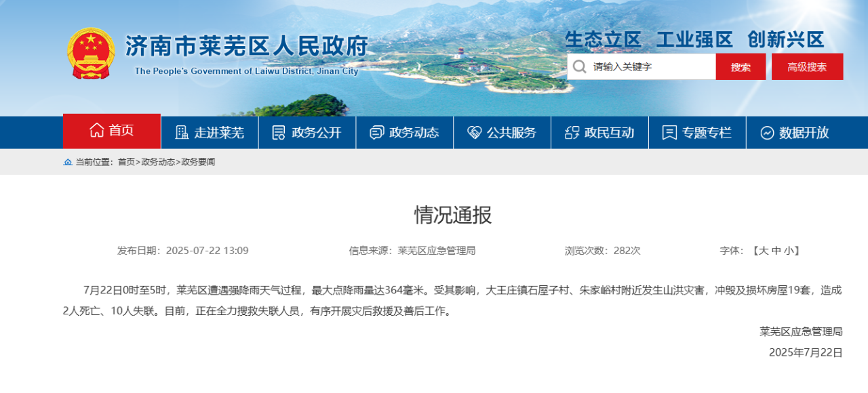Click the article body paragraph about 降雨
The width and height of the screenshot is (868, 393).
[x=453, y=301]
